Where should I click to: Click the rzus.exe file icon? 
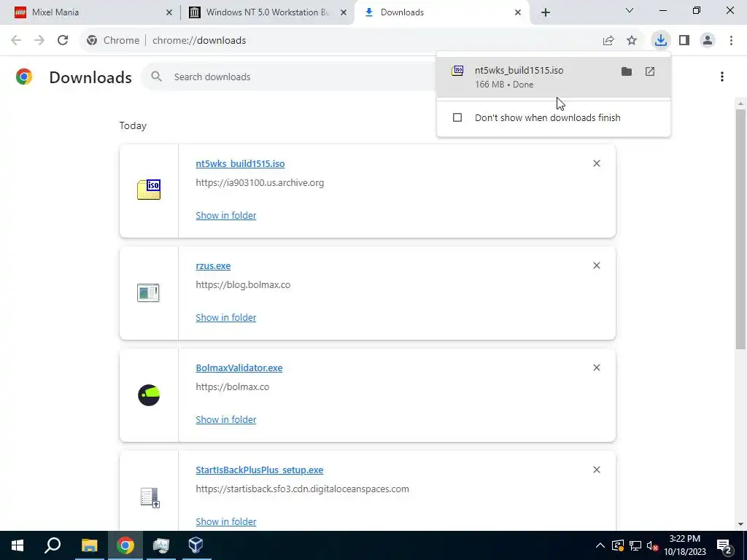[148, 292]
